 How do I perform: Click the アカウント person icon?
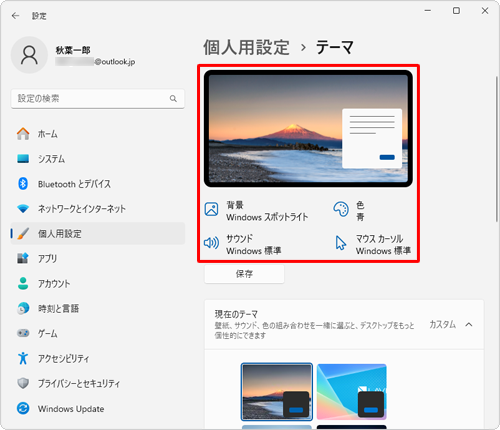[23, 283]
